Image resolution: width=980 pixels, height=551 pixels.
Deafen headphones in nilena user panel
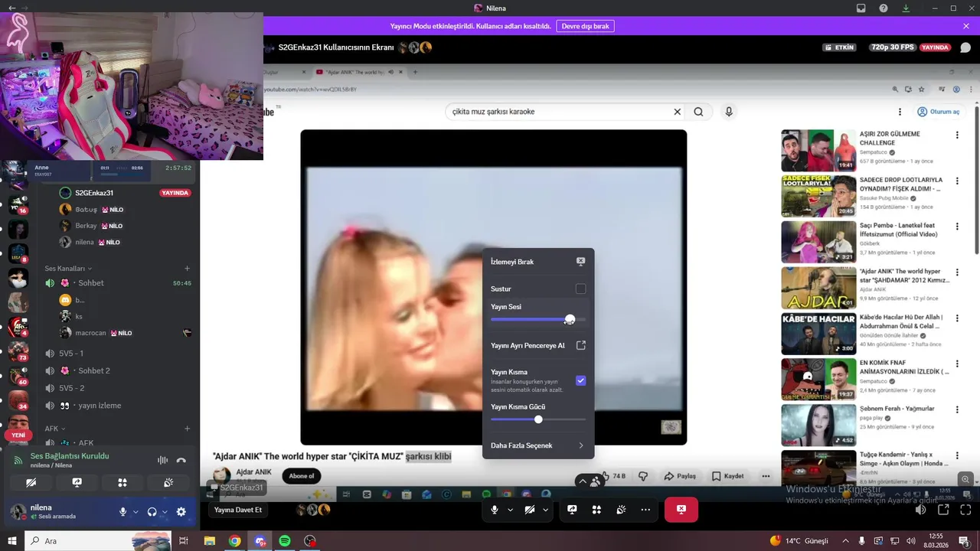click(x=152, y=512)
